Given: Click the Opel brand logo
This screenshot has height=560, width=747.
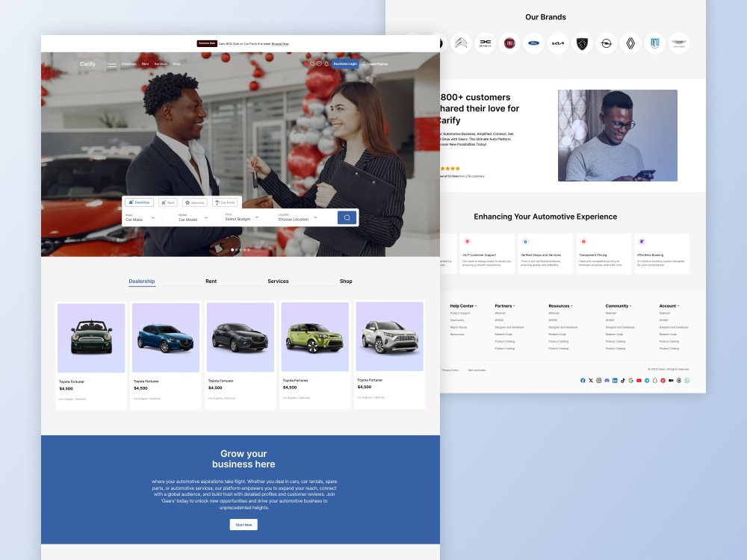Looking at the screenshot, I should 606,43.
